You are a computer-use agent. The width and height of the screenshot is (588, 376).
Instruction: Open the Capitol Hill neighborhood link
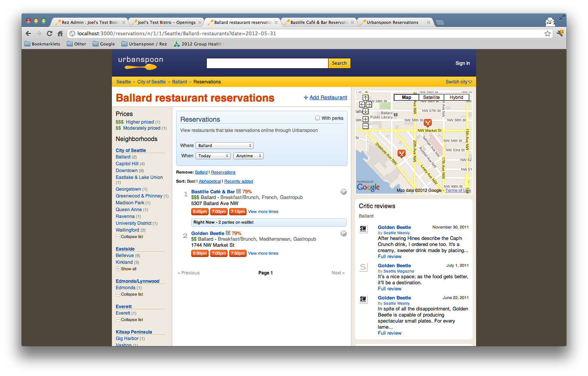(x=127, y=164)
